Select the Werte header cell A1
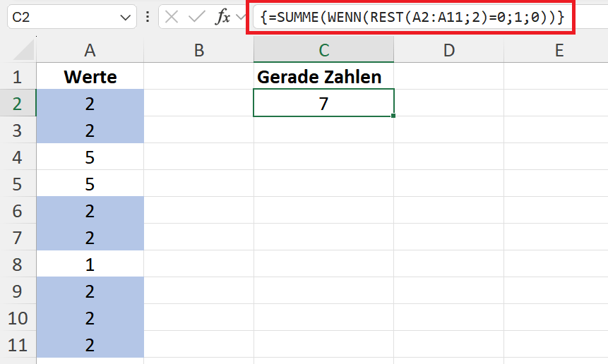Screen dimensions: 608x364 (90, 76)
